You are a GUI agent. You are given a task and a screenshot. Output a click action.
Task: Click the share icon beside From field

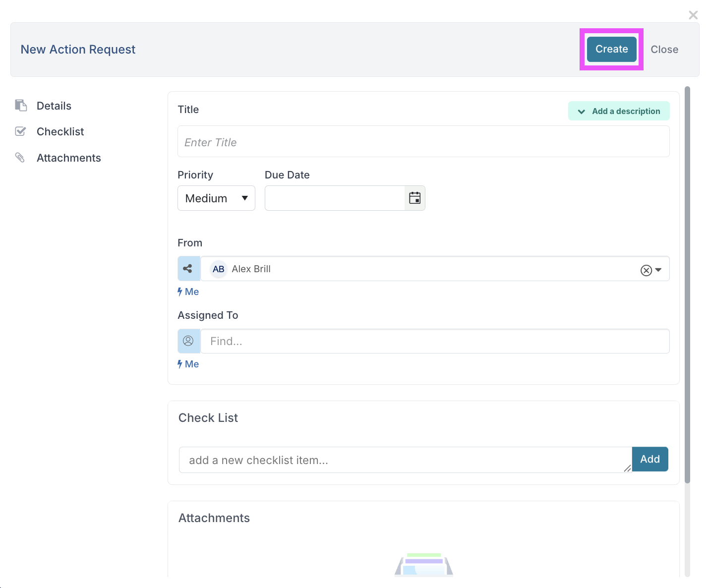click(188, 269)
